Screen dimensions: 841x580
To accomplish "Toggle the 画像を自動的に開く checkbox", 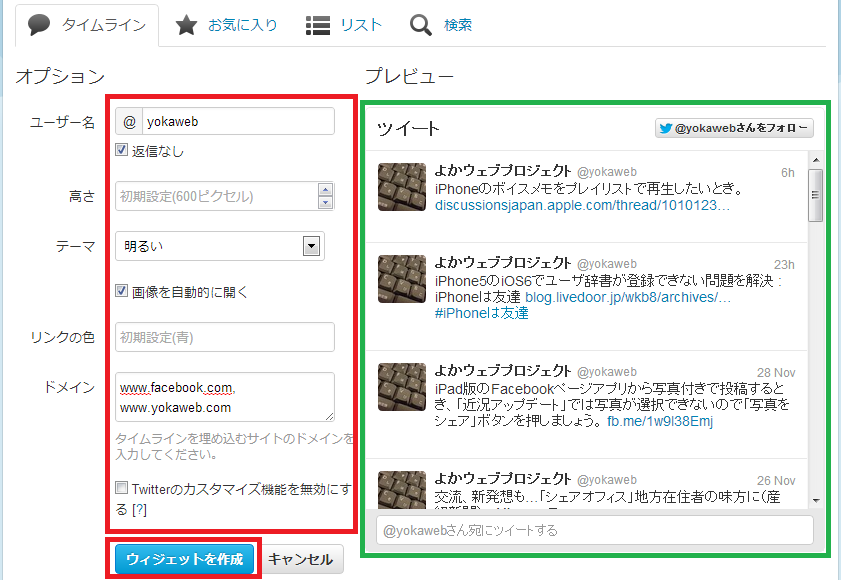I will click(x=122, y=291).
